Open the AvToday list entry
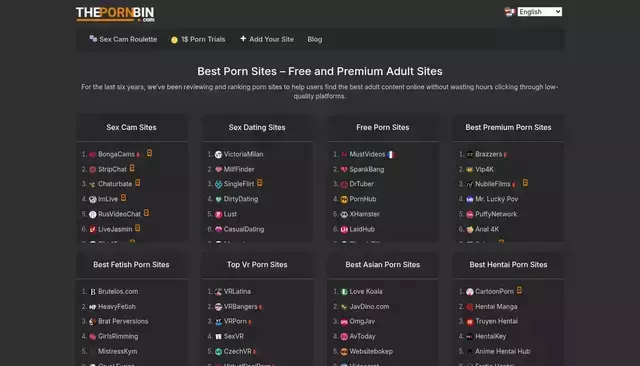 click(x=362, y=337)
